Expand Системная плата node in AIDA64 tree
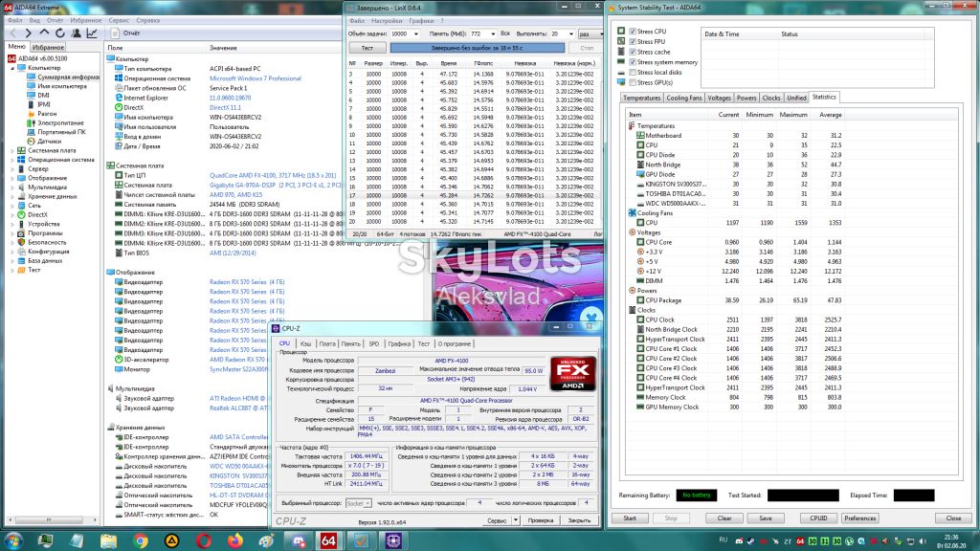Image resolution: width=980 pixels, height=551 pixels. coord(12,150)
